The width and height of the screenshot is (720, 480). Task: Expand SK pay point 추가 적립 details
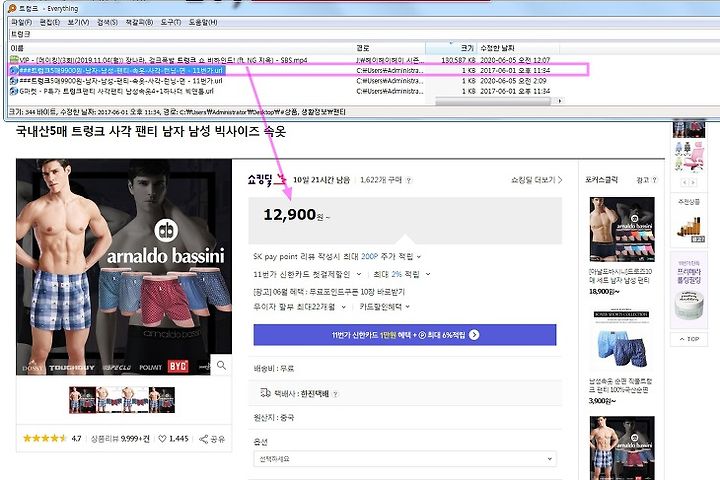tap(419, 256)
